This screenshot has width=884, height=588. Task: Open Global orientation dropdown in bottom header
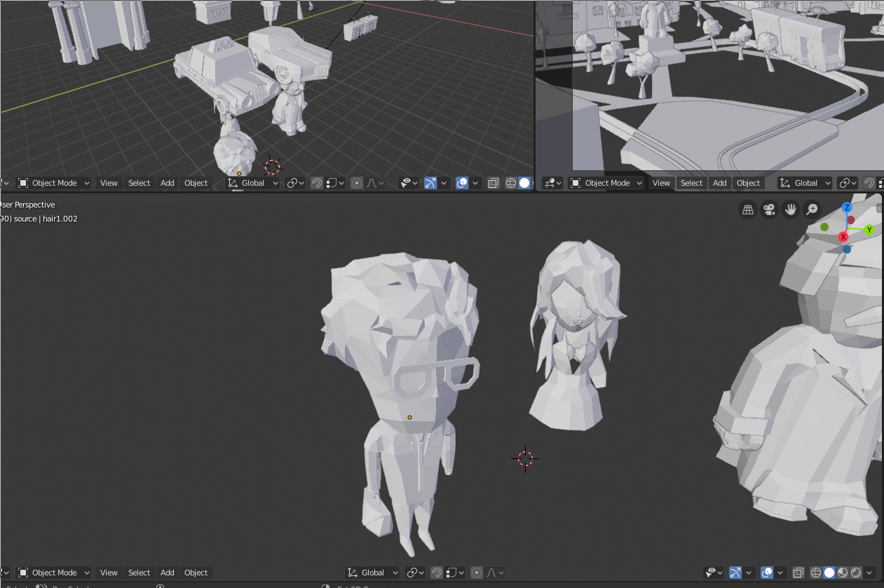[x=373, y=573]
